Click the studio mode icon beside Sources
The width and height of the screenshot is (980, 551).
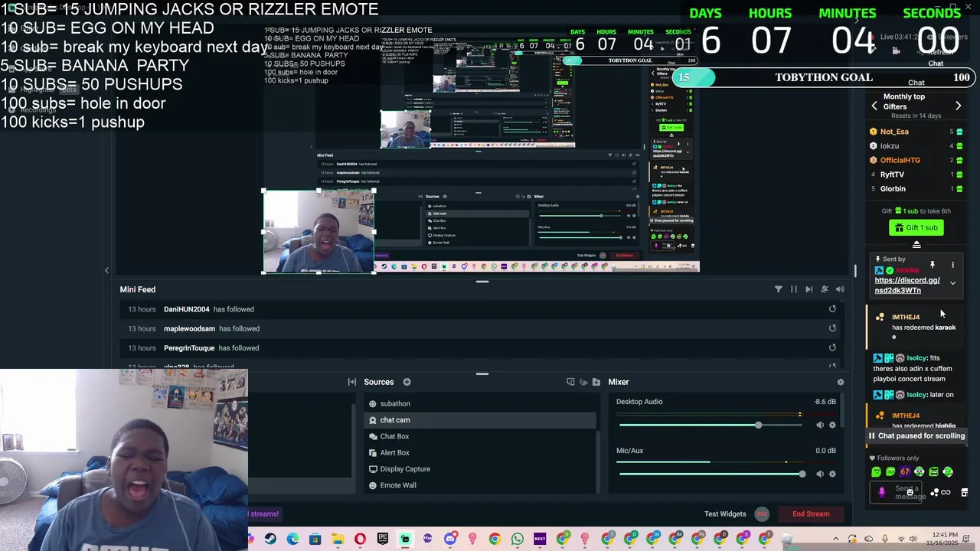[570, 382]
